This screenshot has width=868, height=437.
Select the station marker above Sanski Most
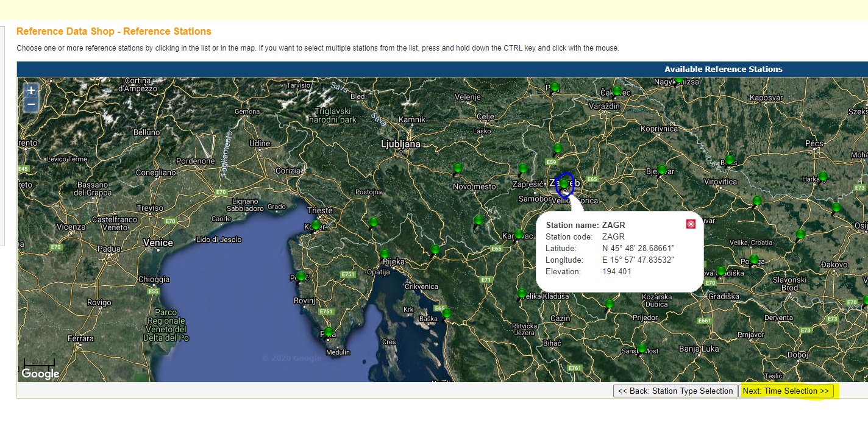pyautogui.click(x=641, y=348)
